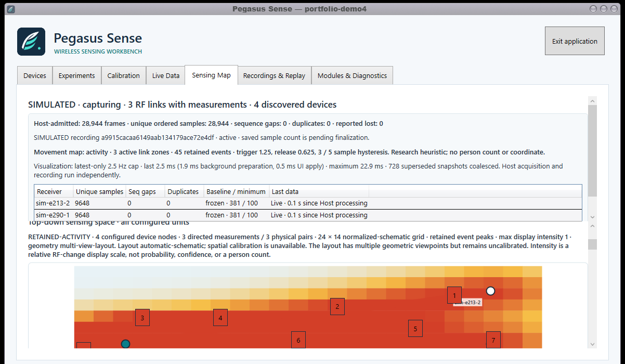The width and height of the screenshot is (625, 364).
Task: Click the Baseline / minimum column header
Action: pos(236,191)
